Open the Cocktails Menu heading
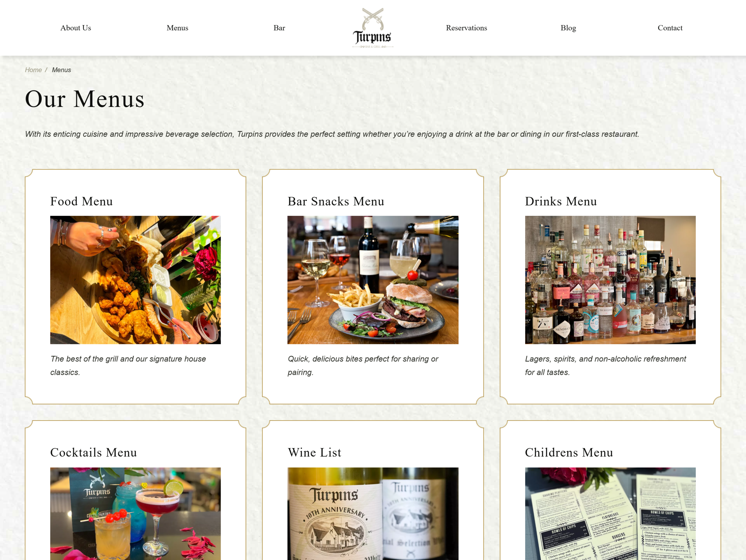 pyautogui.click(x=94, y=453)
